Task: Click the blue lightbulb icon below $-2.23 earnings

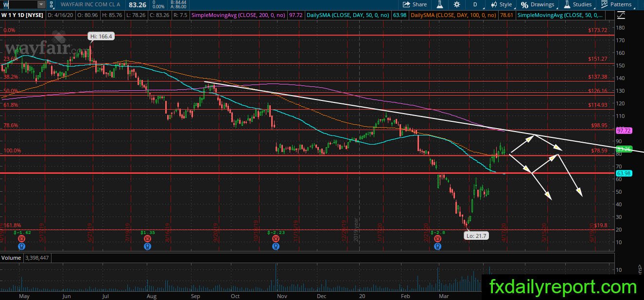Action: click(x=276, y=246)
